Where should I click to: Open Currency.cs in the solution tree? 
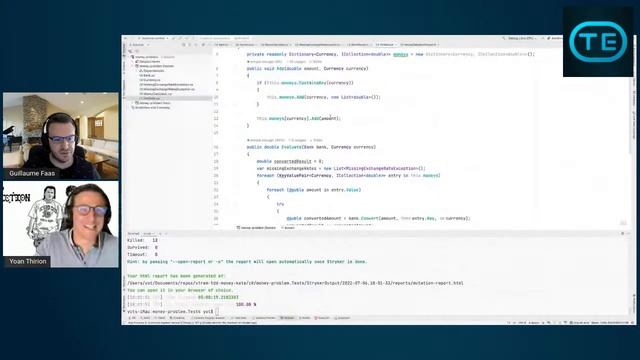[x=151, y=80]
